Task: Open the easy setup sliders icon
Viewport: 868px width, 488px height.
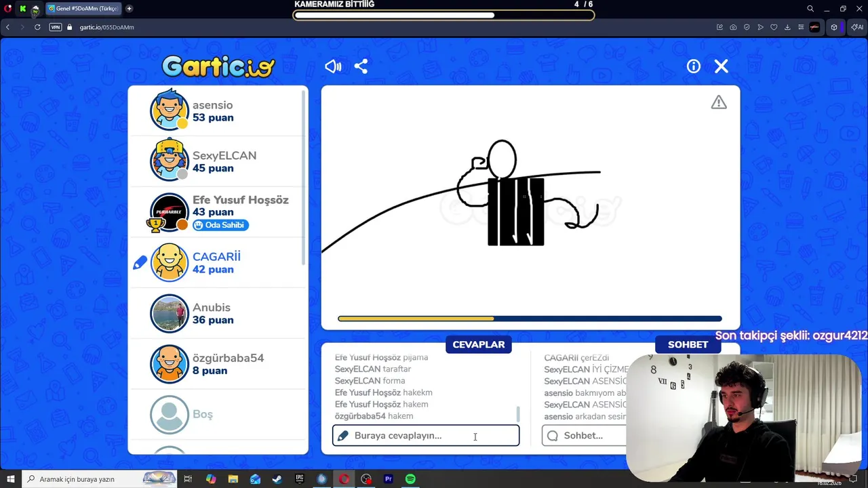Action: coord(801,27)
